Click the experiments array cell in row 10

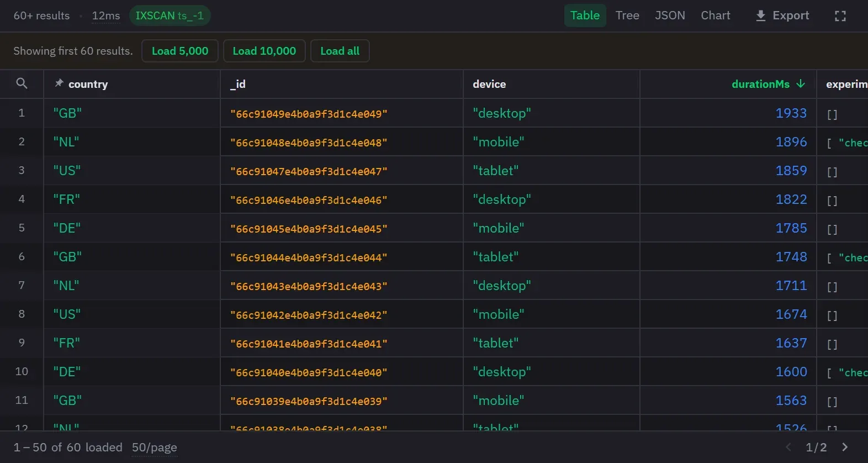[843, 372]
